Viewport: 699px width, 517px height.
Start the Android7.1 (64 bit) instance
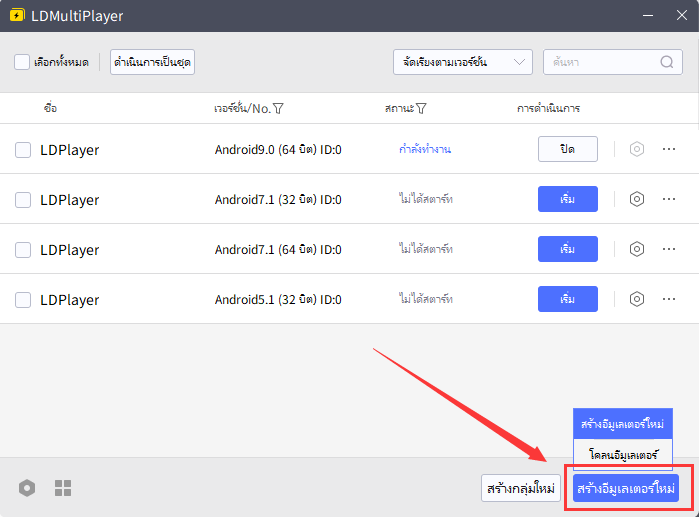(x=567, y=249)
